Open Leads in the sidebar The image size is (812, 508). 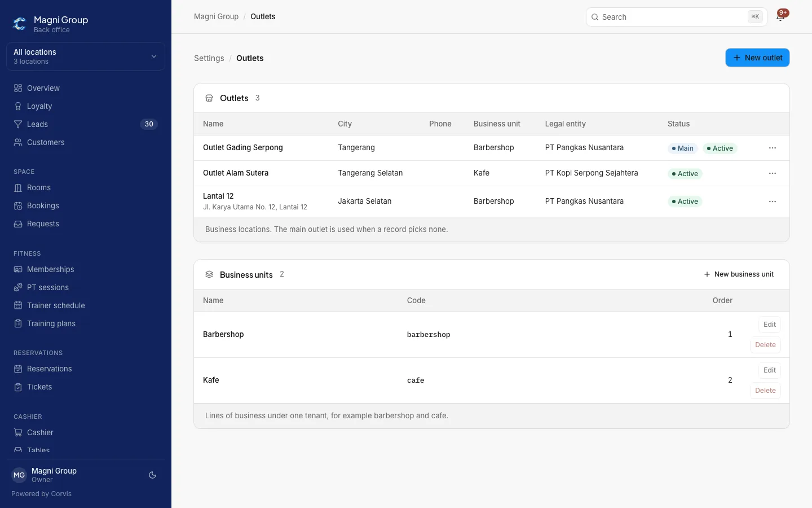click(86, 124)
